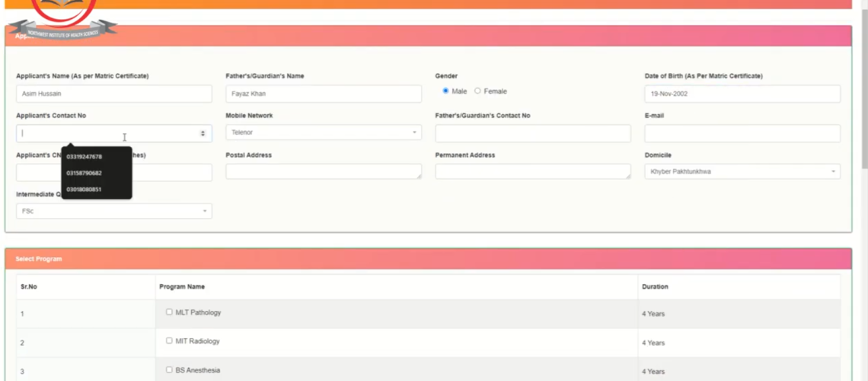Select the Male gender option

point(445,91)
